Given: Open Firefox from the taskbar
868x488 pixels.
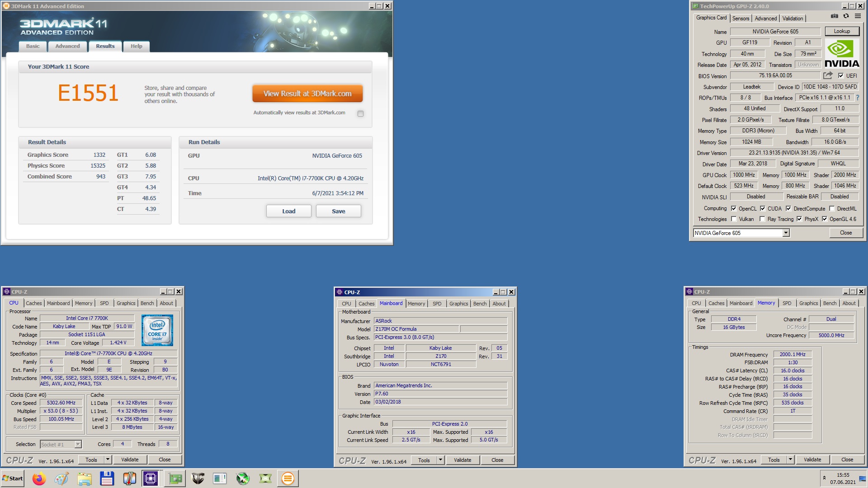Looking at the screenshot, I should point(39,478).
